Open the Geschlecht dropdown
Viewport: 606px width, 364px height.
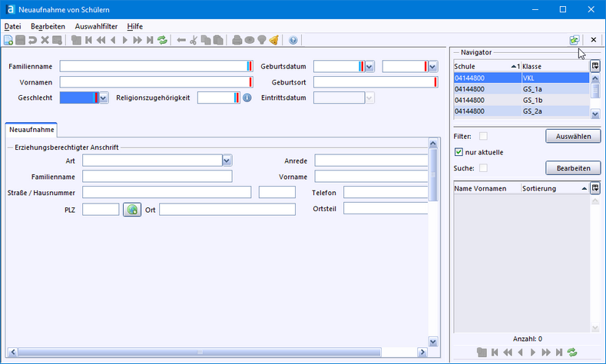(x=104, y=98)
